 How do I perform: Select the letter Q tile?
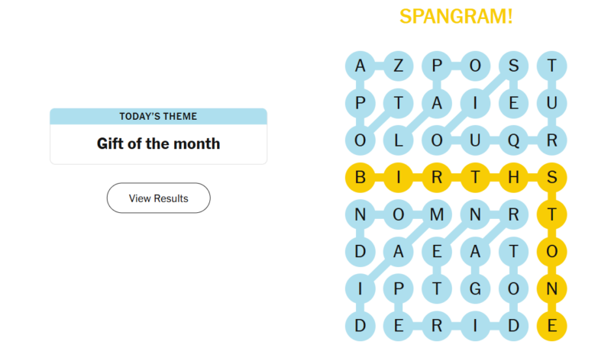pyautogui.click(x=513, y=140)
